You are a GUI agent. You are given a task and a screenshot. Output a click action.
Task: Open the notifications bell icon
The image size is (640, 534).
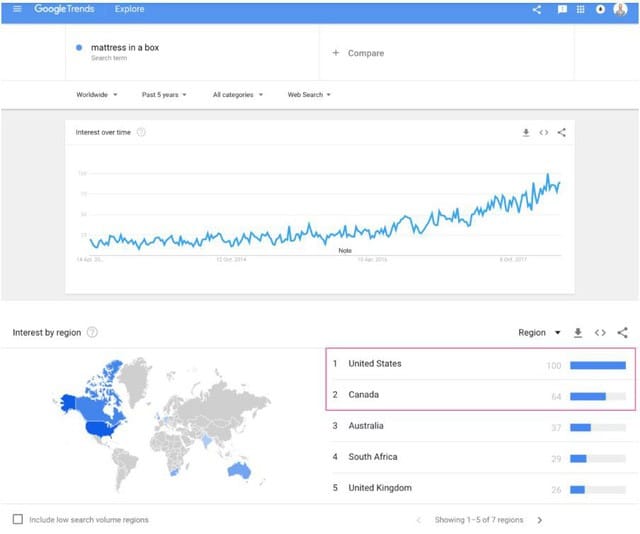coord(600,9)
